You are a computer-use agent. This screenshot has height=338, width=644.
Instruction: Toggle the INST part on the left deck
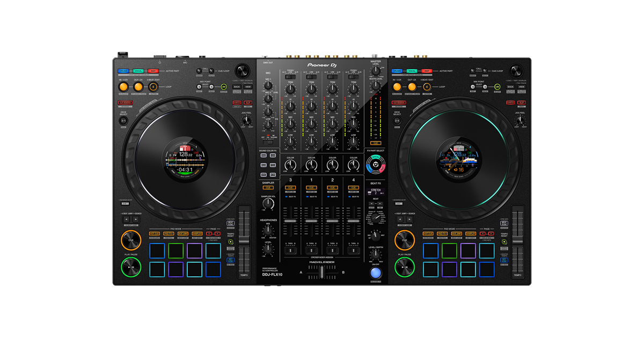click(x=153, y=71)
